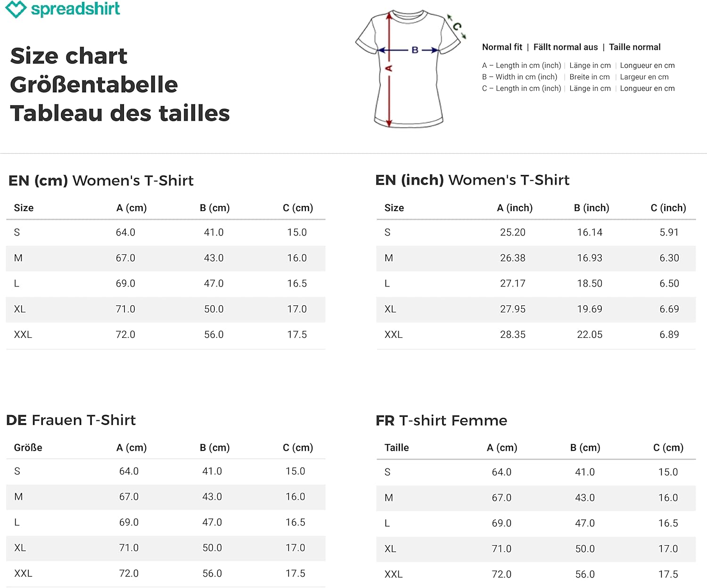Screen dimensions: 707x588
Task: Select the XL row in EN cm table
Action: (165, 310)
